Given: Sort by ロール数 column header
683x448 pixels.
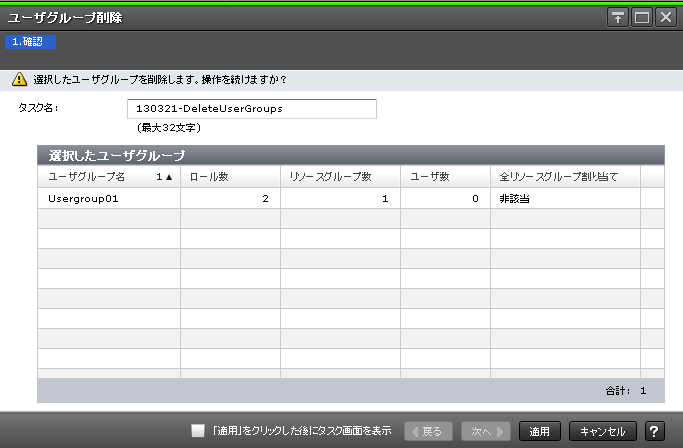Looking at the screenshot, I should (230, 176).
